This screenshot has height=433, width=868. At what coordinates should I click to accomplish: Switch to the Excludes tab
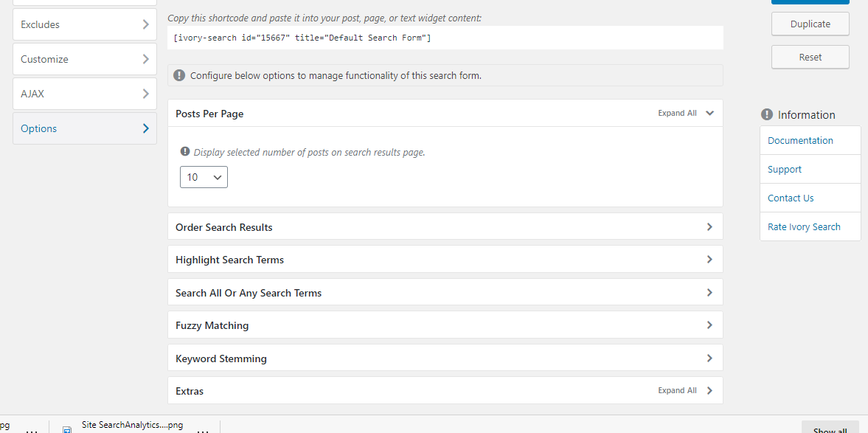pyautogui.click(x=84, y=24)
